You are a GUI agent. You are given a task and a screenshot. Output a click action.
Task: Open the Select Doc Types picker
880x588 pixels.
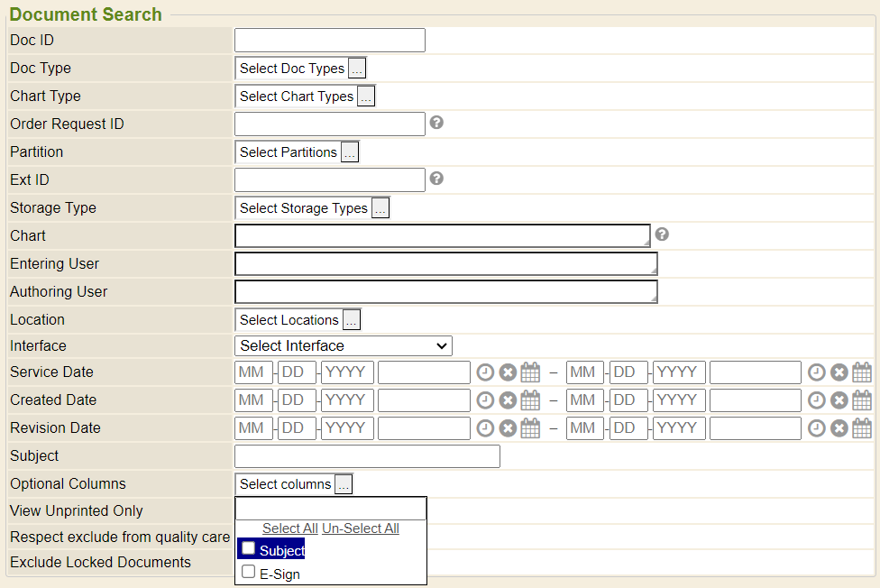pos(357,69)
